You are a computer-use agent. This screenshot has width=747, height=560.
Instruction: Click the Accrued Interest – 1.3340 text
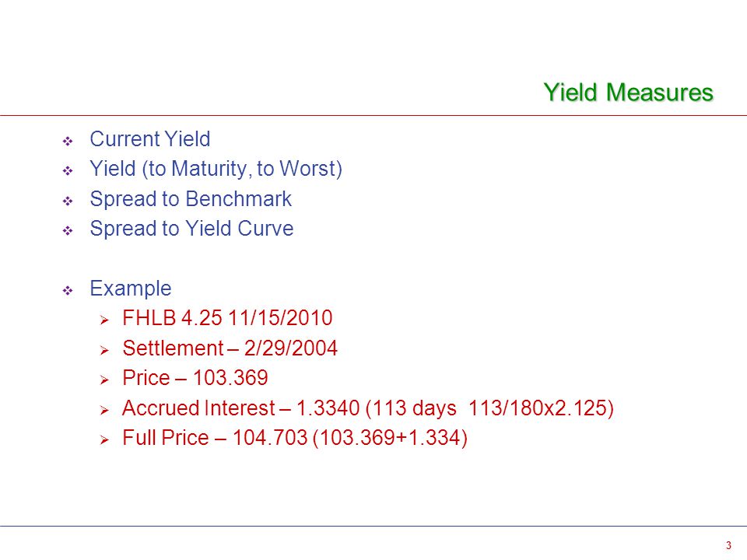[x=240, y=408]
